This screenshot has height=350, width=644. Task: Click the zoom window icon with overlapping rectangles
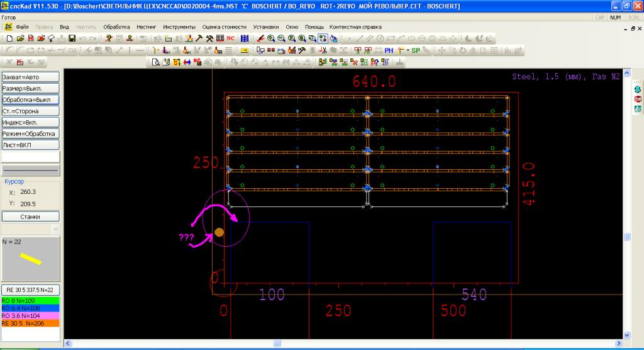tap(313, 38)
